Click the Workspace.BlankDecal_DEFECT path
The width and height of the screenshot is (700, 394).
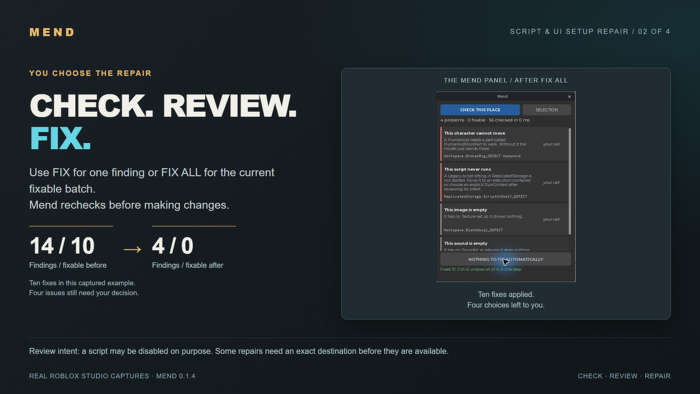click(x=473, y=230)
